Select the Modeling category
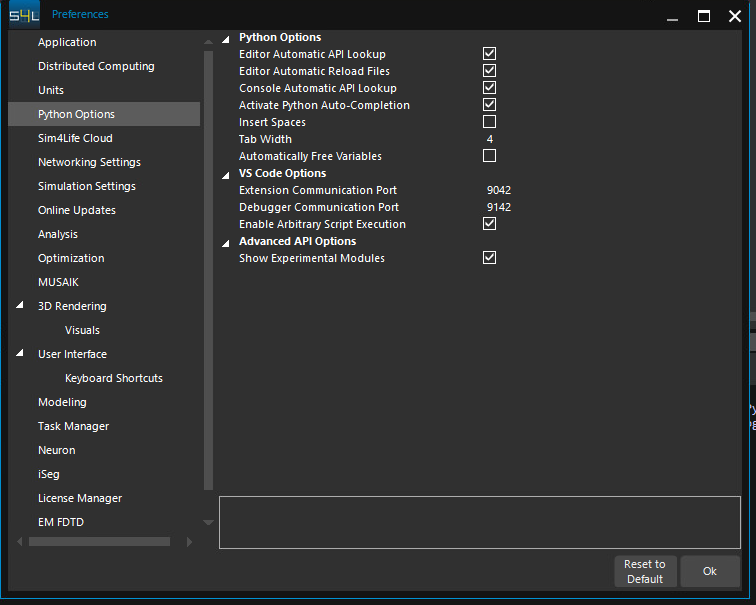Viewport: 756px width, 605px height. (62, 402)
